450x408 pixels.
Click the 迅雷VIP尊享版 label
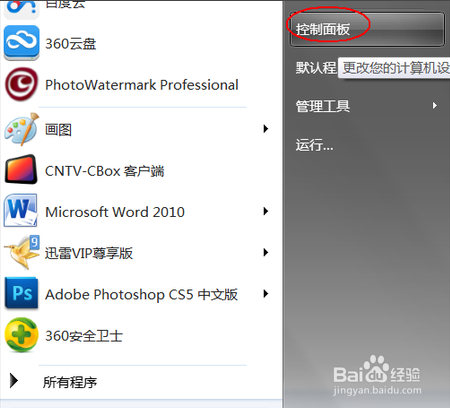click(89, 253)
